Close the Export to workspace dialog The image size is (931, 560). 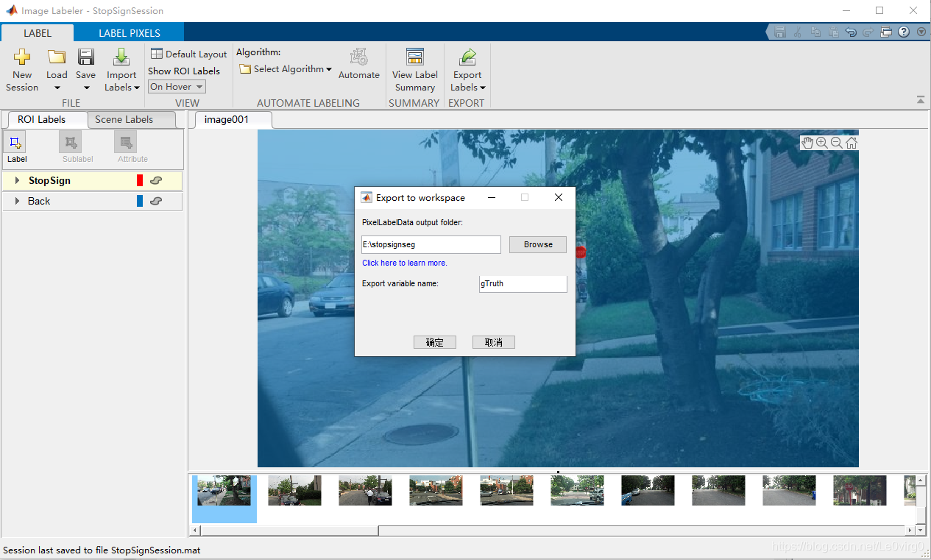pyautogui.click(x=558, y=197)
